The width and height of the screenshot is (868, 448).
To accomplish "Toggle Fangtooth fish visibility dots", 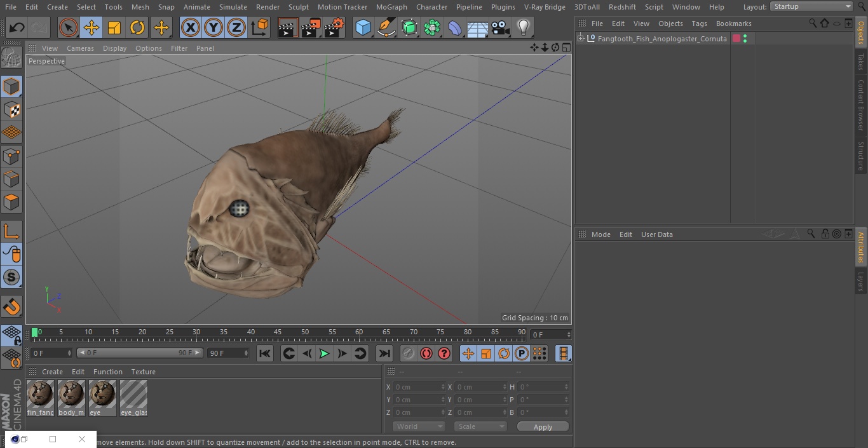I will point(745,39).
